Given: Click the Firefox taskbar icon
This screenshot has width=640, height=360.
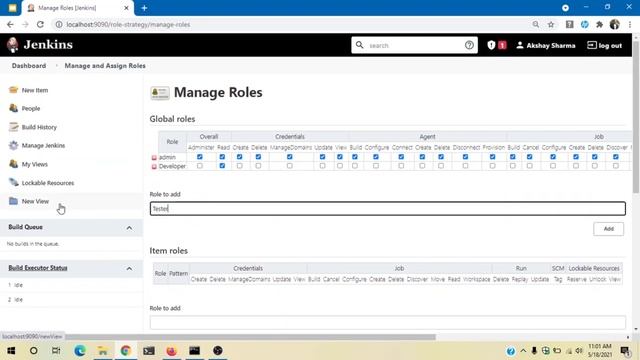Looking at the screenshot, I should (x=171, y=351).
